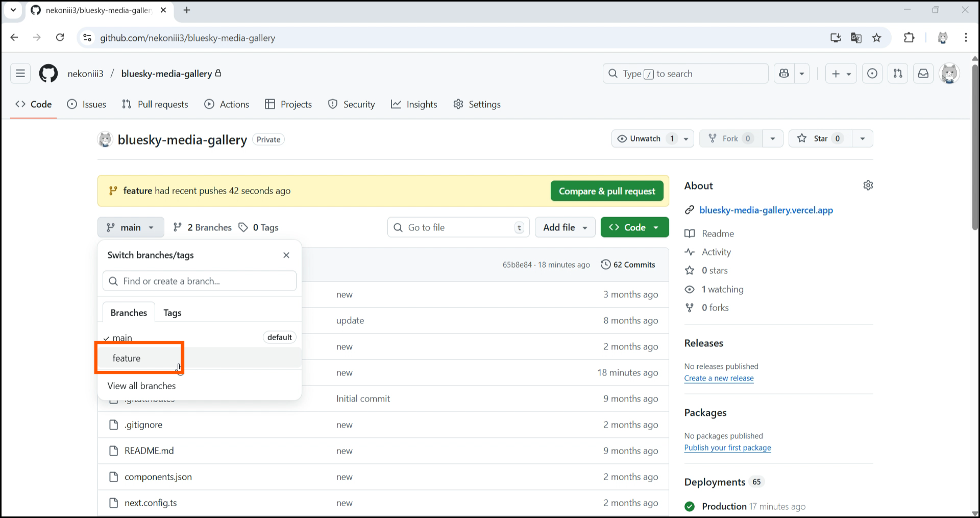Expand the Add file dropdown
The image size is (980, 518).
click(565, 227)
